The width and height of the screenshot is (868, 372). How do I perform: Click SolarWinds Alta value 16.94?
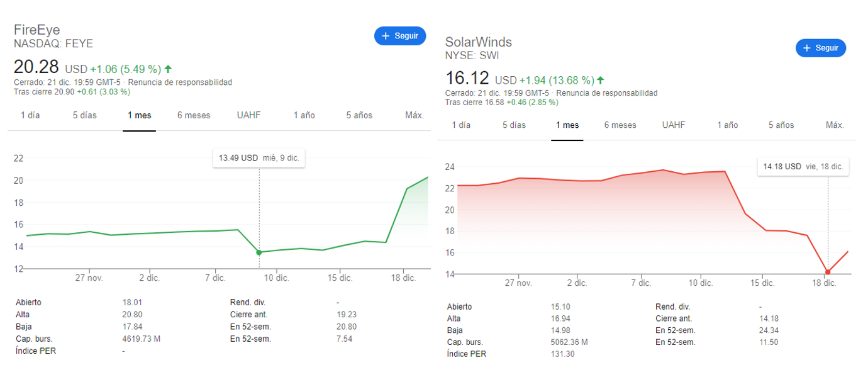[x=560, y=318]
